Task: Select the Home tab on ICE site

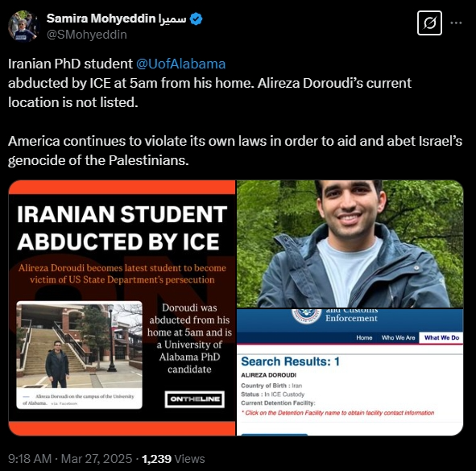Action: click(x=364, y=338)
